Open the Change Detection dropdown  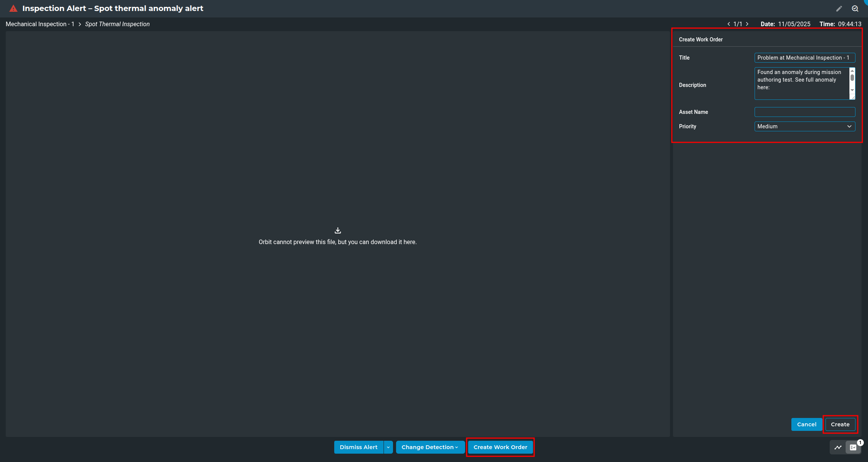click(x=430, y=447)
